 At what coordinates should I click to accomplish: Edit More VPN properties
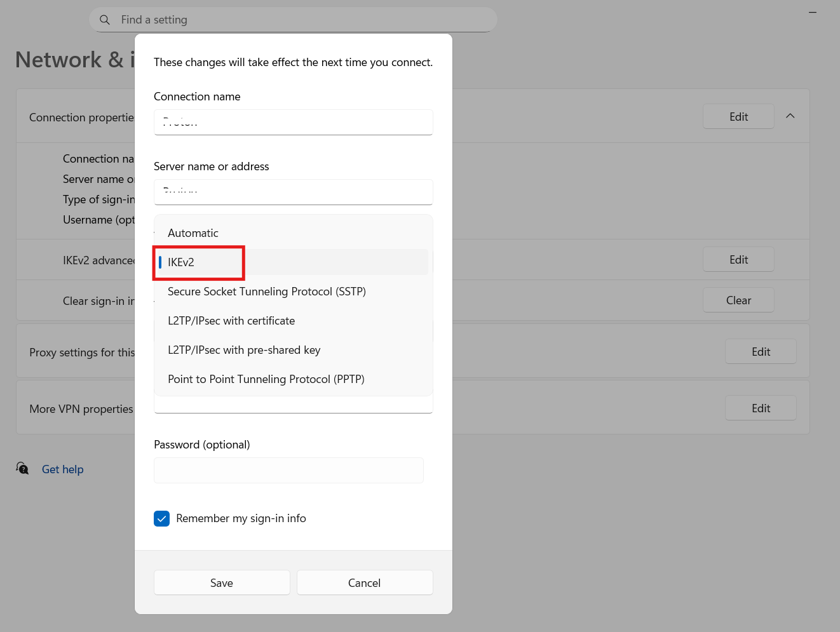761,407
